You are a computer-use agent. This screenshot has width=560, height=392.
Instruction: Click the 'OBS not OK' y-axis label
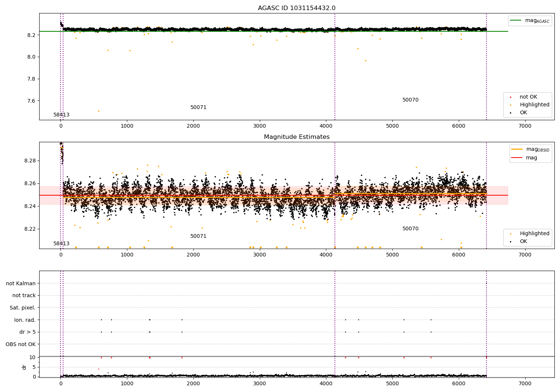point(21,344)
